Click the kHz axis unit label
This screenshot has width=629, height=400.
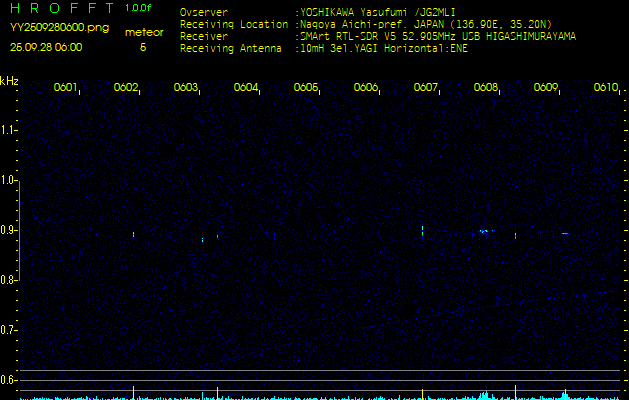click(x=9, y=81)
